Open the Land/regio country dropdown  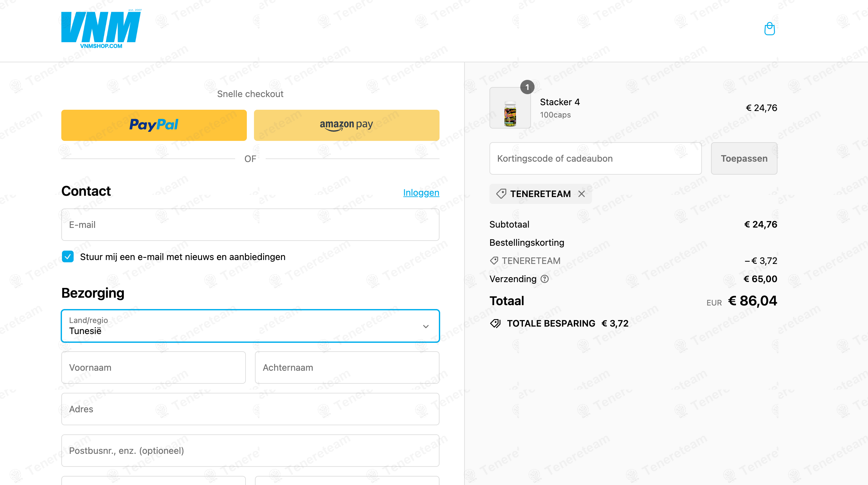(250, 326)
